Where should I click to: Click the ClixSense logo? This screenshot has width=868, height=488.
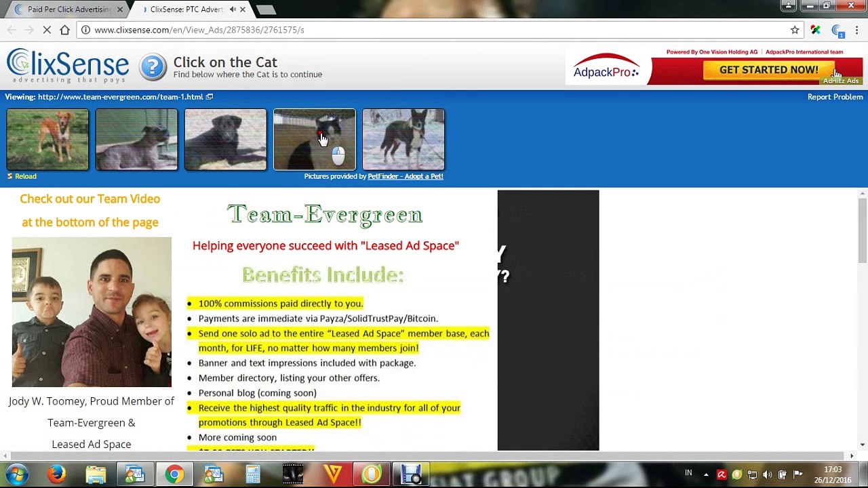tap(67, 66)
